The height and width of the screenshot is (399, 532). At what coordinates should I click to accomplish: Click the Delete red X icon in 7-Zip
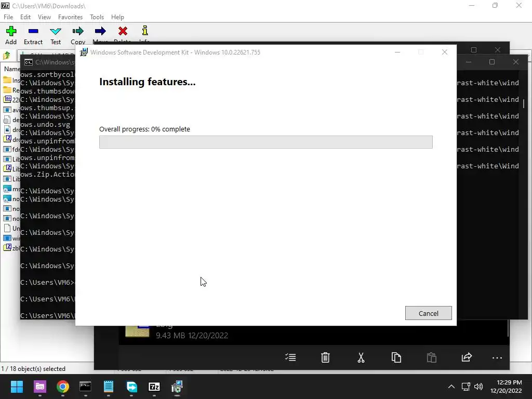point(123,31)
